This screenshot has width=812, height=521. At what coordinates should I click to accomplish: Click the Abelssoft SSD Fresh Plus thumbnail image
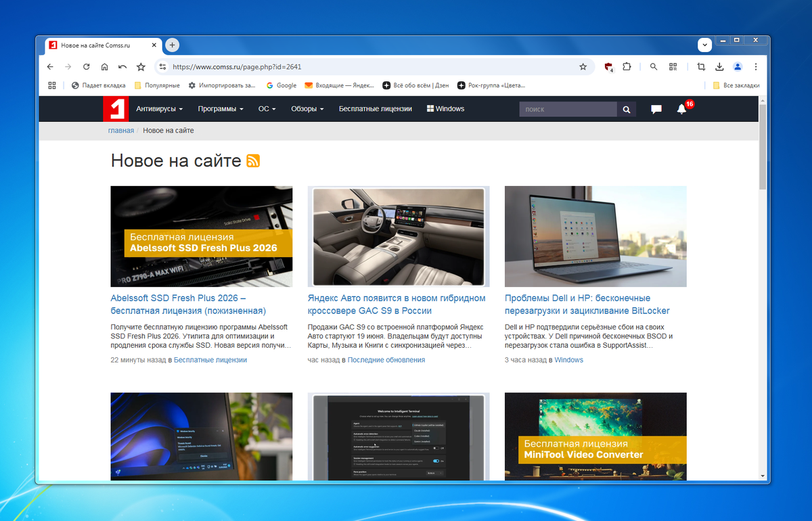pyautogui.click(x=202, y=236)
